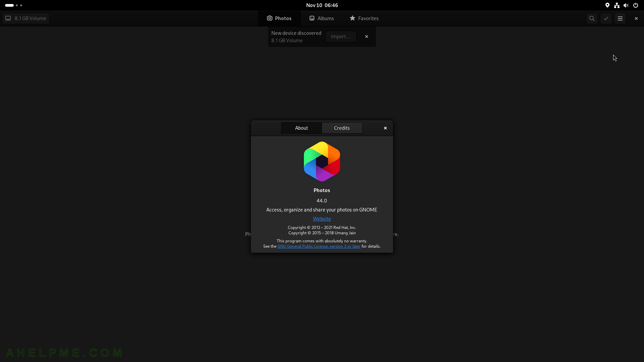Open the search icon in Photos header

[592, 18]
